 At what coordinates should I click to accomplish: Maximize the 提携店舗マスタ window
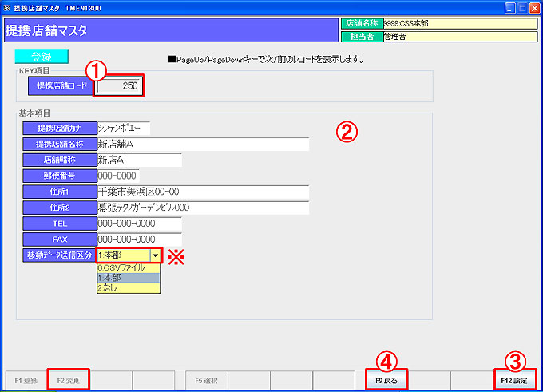tap(522, 8)
